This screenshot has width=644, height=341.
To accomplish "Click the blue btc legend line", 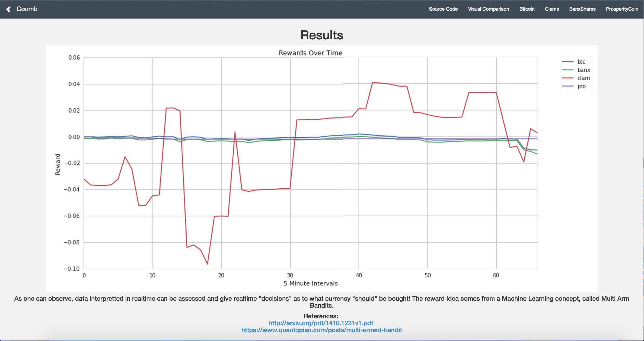I will 567,62.
